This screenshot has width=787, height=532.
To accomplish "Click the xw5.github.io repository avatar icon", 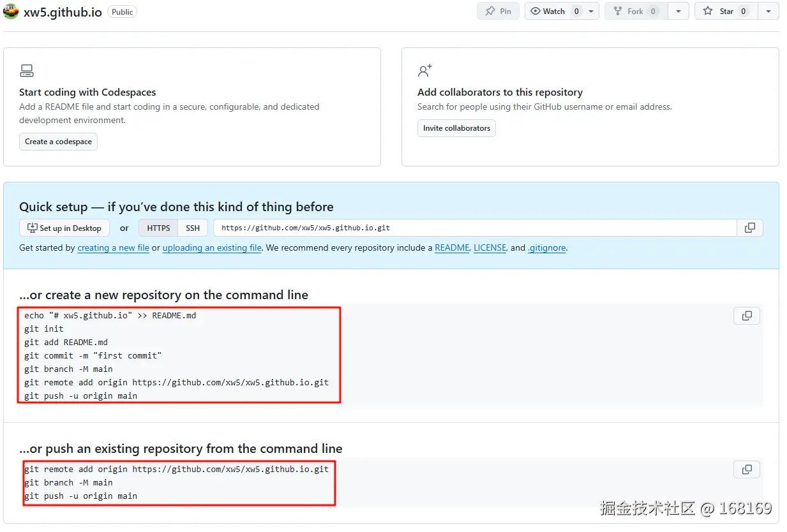I will point(11,11).
